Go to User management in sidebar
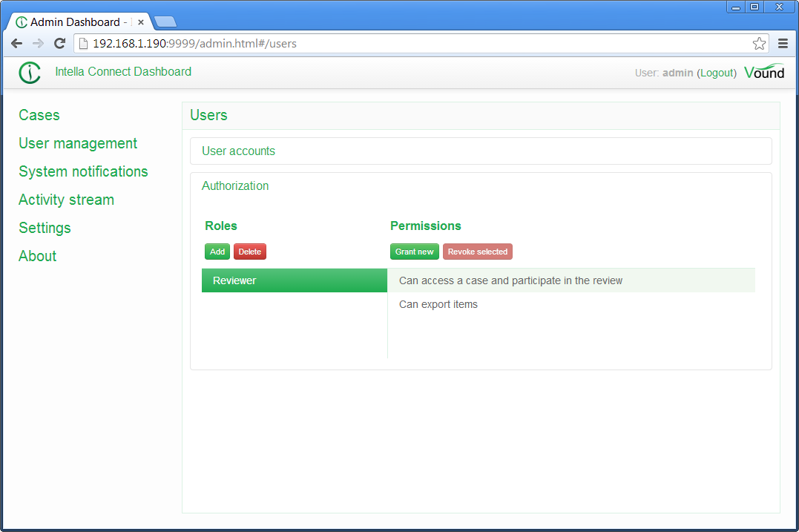The image size is (799, 532). tap(78, 143)
